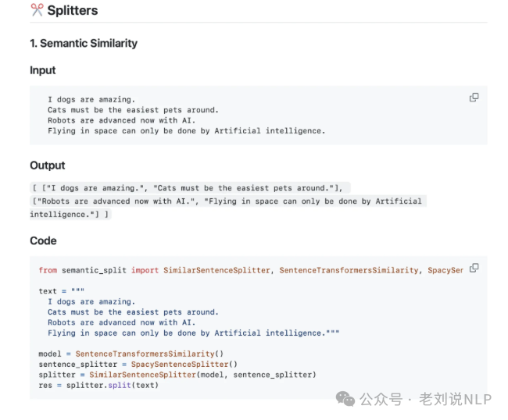Click the Code subheading

pos(43,240)
